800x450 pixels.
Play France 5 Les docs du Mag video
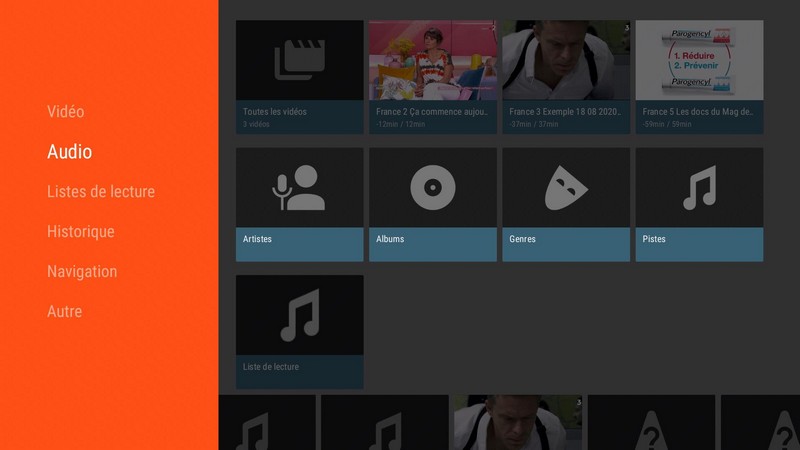(699, 60)
